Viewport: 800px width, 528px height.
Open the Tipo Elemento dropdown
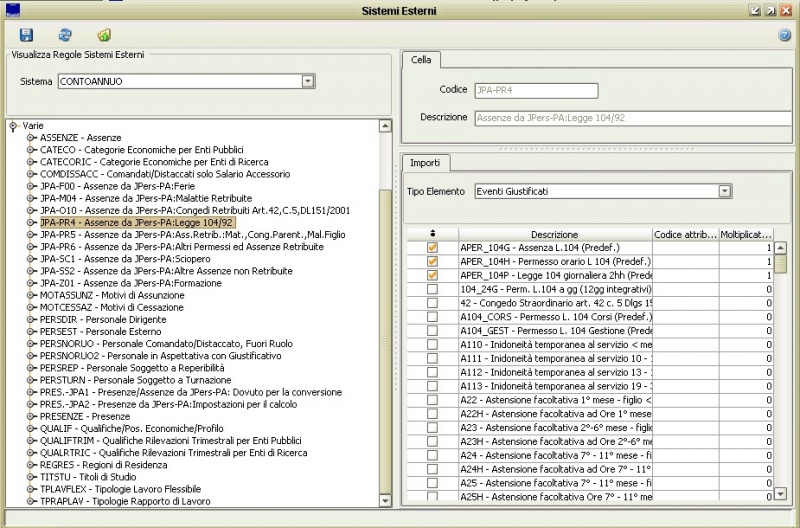pos(724,191)
